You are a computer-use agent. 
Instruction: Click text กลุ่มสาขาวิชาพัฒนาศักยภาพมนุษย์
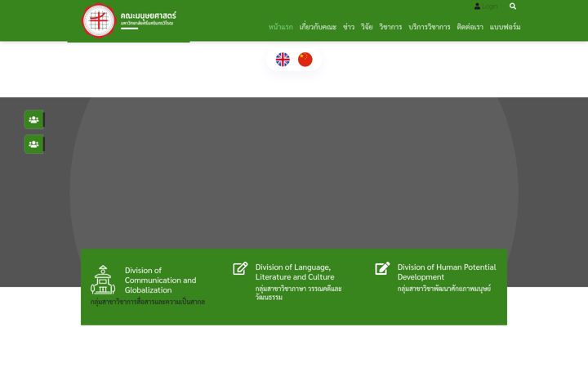point(444,289)
